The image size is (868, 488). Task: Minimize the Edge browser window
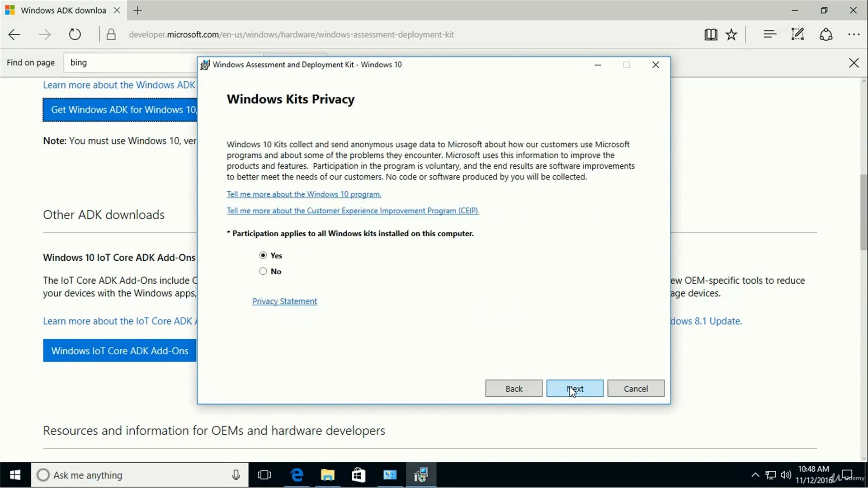coord(795,10)
